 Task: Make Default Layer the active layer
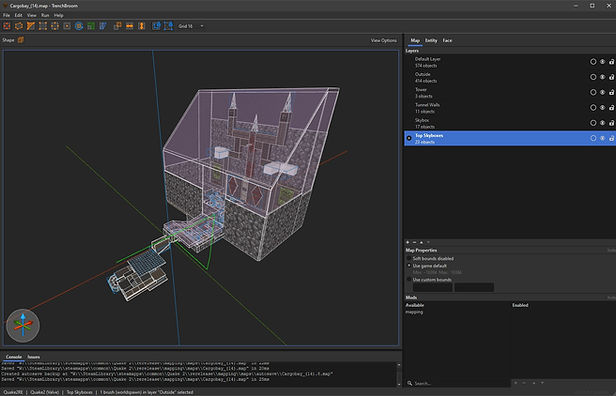coord(593,62)
